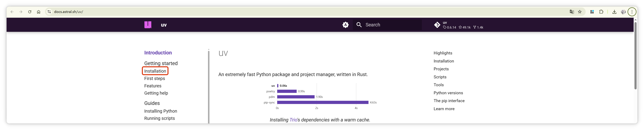
Task: Open the browser profile avatar
Action: (623, 12)
